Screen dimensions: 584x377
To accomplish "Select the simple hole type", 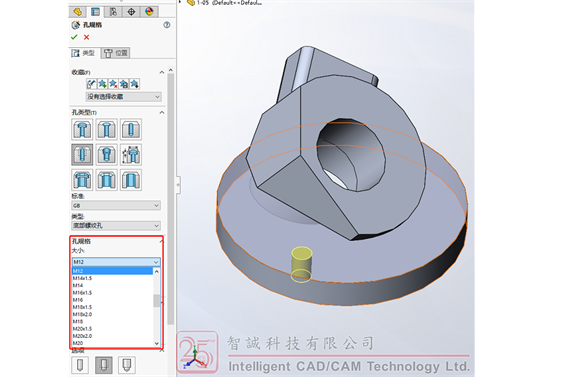I will (x=131, y=130).
